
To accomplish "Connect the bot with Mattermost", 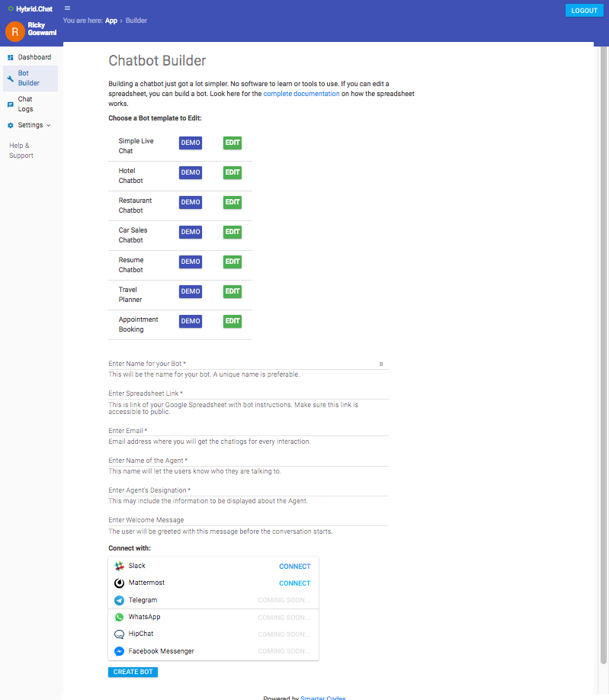I will click(x=294, y=583).
